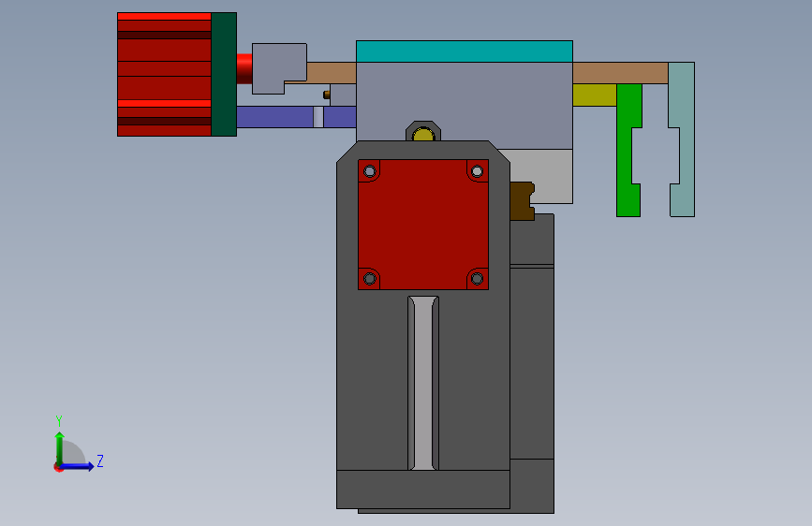Select the red piston rod stub
This screenshot has width=812, height=526.
point(244,68)
